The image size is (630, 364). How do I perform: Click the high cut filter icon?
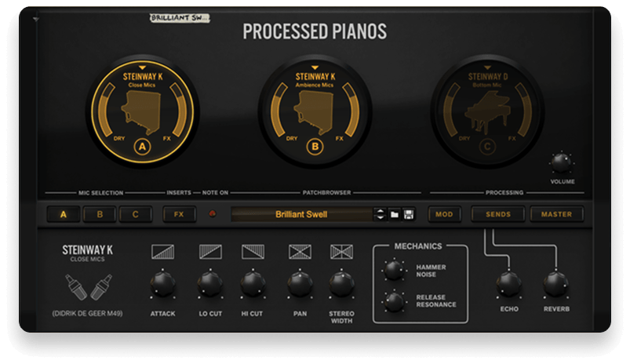click(x=253, y=252)
